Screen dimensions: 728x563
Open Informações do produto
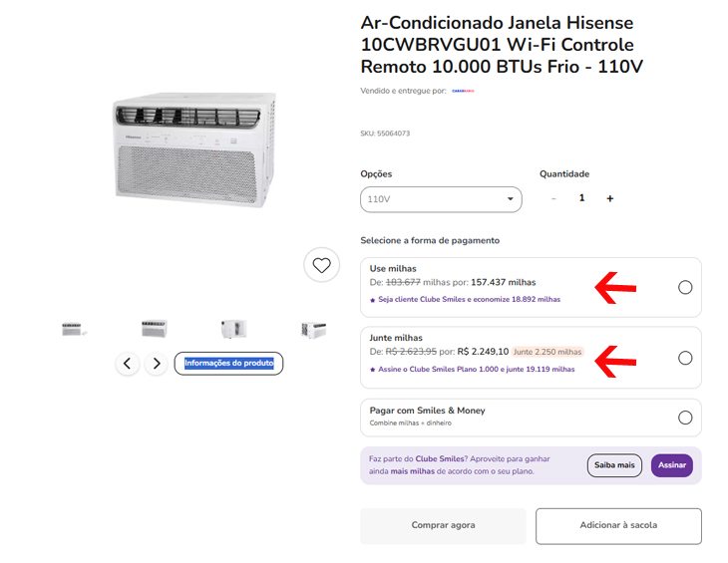coord(228,363)
